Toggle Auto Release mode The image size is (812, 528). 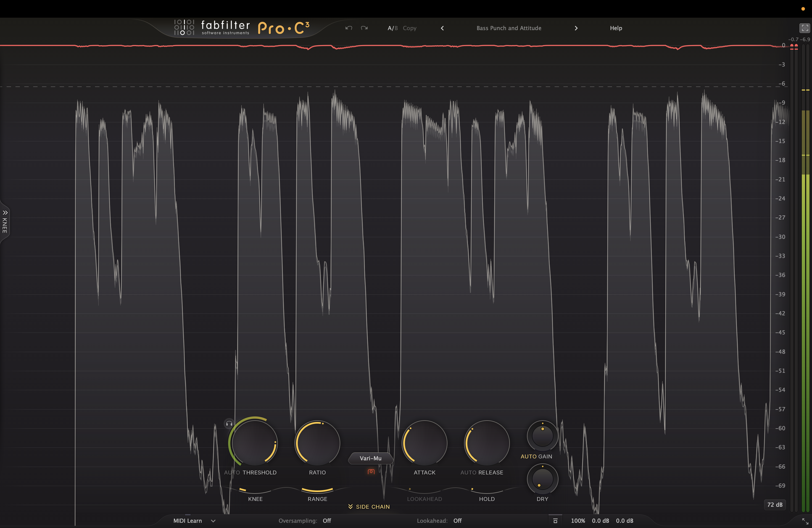pyautogui.click(x=469, y=472)
